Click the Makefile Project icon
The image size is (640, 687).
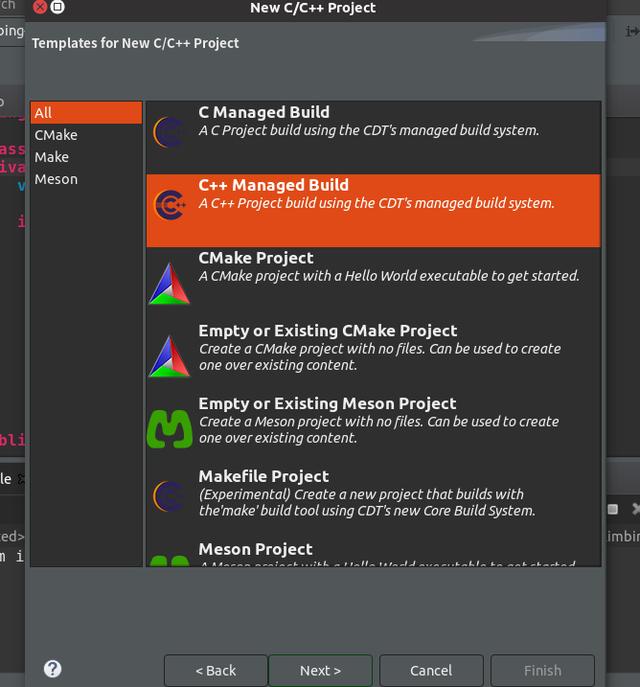(x=169, y=497)
